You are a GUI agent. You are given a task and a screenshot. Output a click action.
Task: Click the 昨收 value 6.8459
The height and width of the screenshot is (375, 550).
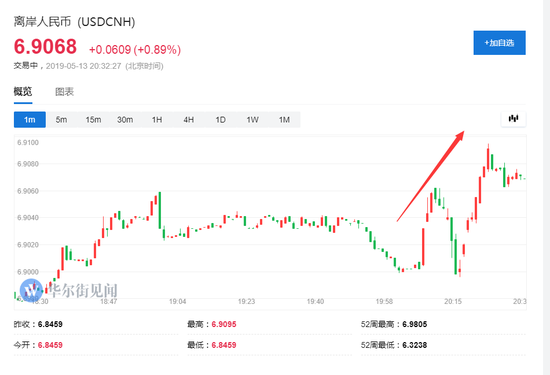pyautogui.click(x=50, y=324)
